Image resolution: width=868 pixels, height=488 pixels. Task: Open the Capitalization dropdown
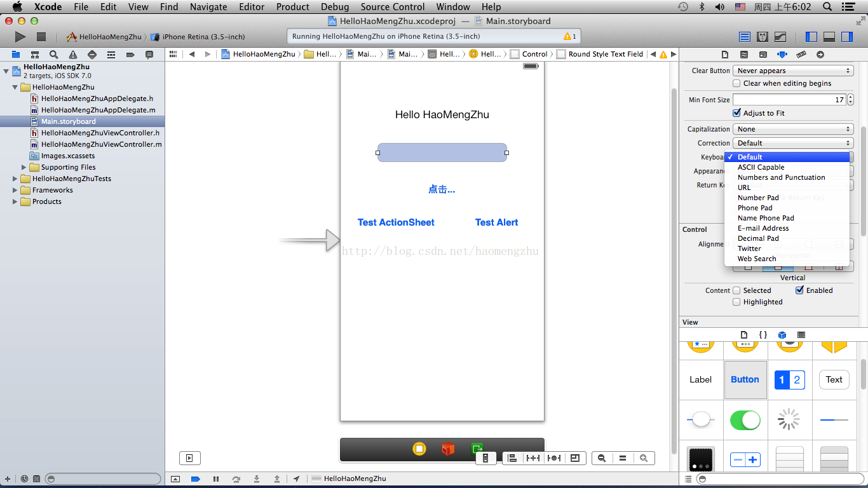(x=793, y=129)
